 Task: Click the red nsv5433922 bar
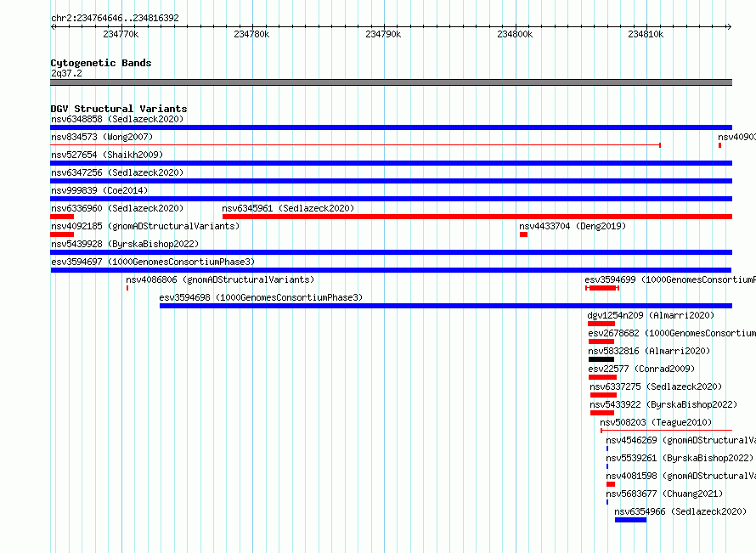(x=602, y=413)
